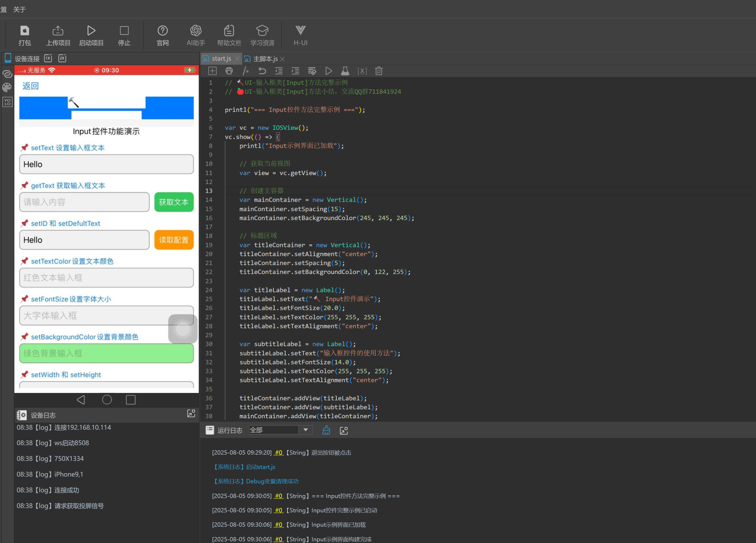Viewport: 756px width, 543px height.
Task: Tap the device back triangle button
Action: point(81,400)
